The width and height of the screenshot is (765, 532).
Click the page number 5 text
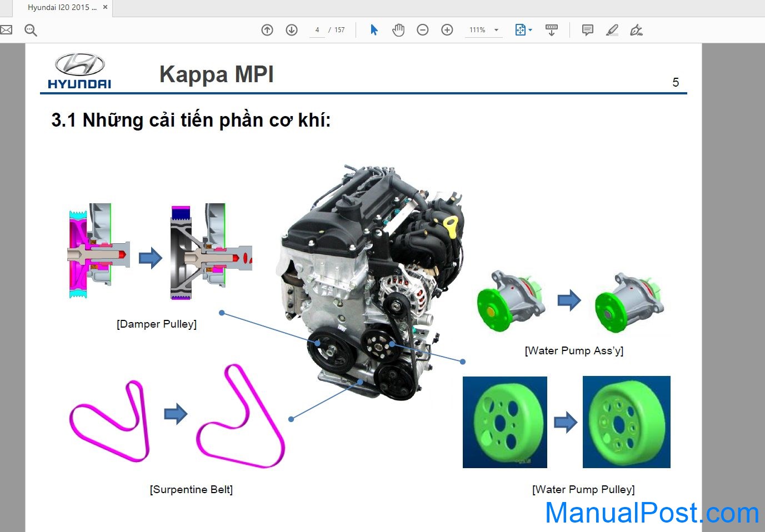[x=676, y=82]
